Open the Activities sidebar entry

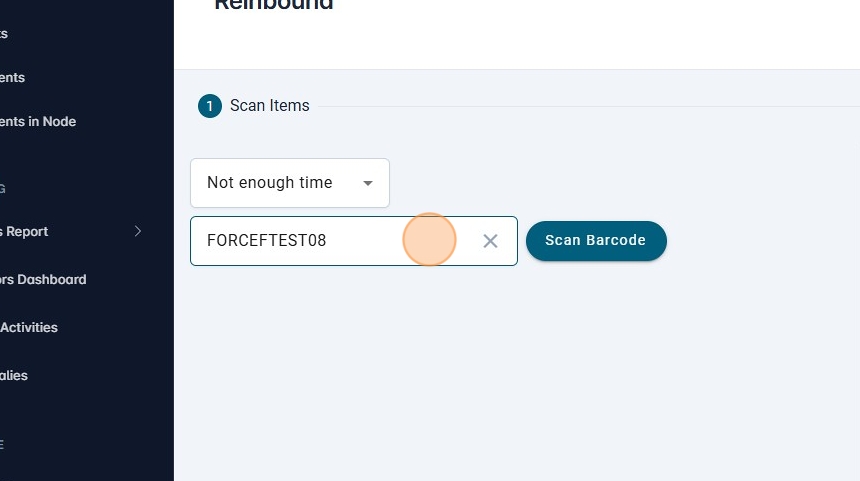29,328
